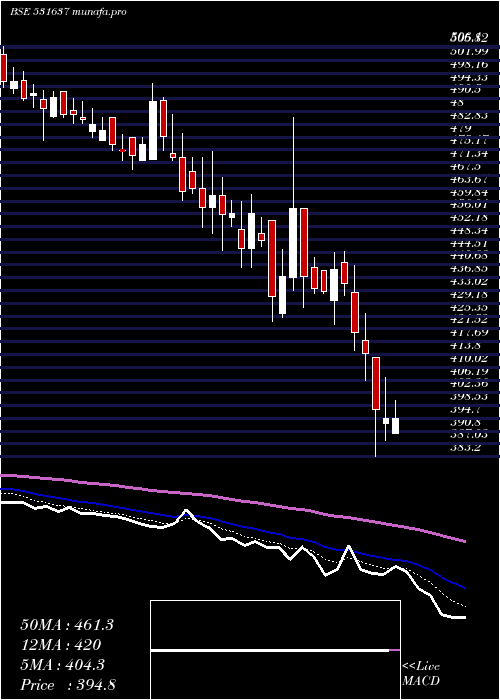Select the 394.7 price level label
Screen dimensions: 500x700
[465, 409]
